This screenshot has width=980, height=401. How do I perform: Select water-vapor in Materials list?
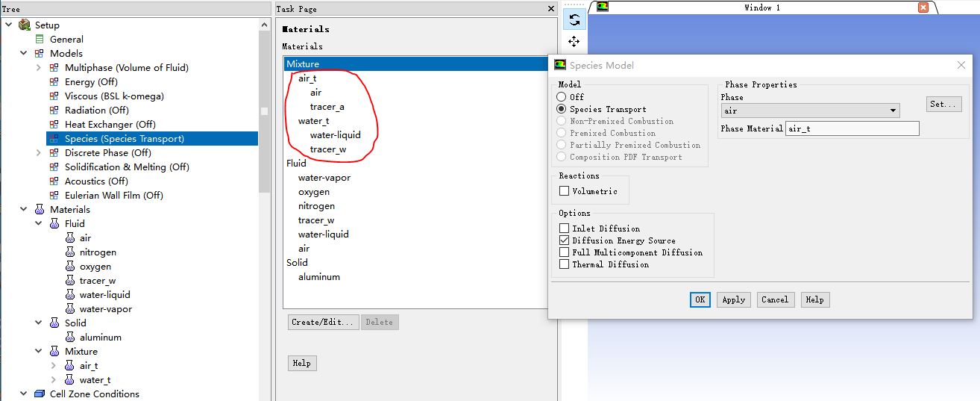click(x=324, y=178)
